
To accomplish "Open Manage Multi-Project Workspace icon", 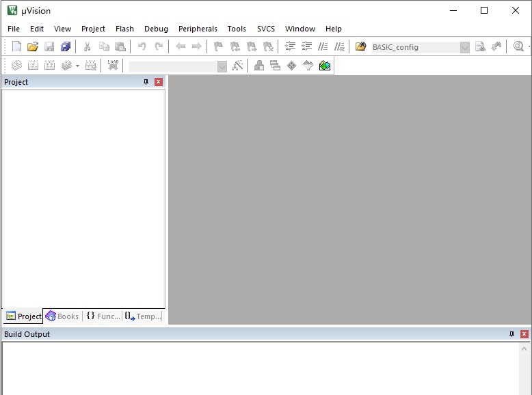I will pyautogui.click(x=275, y=65).
